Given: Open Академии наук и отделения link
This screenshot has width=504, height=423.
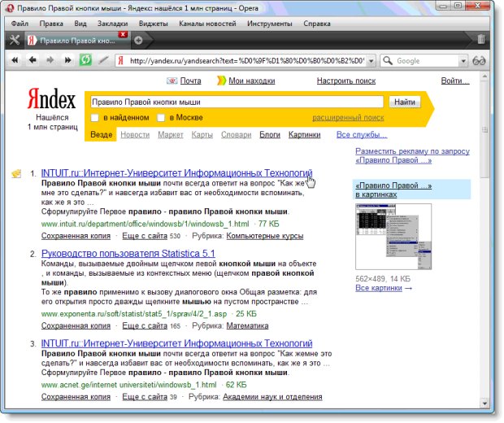Looking at the screenshot, I should pyautogui.click(x=272, y=397).
